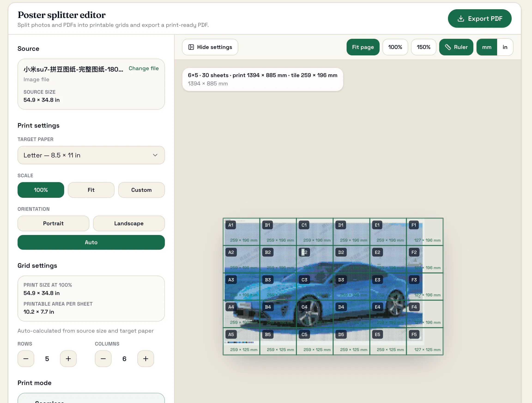Click the Hide settings panel icon

coord(191,47)
